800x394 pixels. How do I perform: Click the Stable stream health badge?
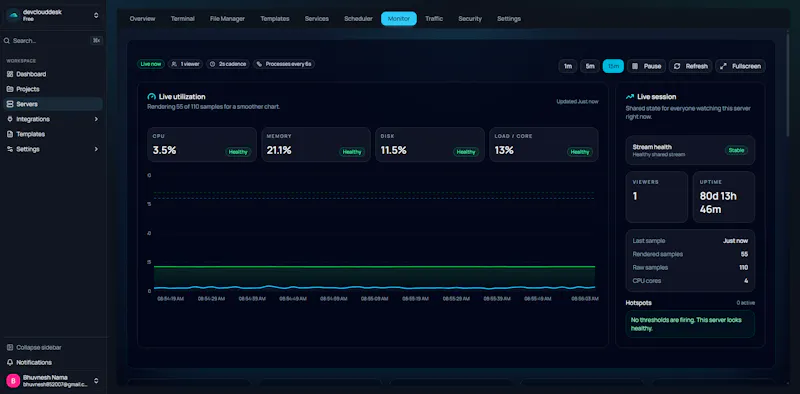pos(736,151)
